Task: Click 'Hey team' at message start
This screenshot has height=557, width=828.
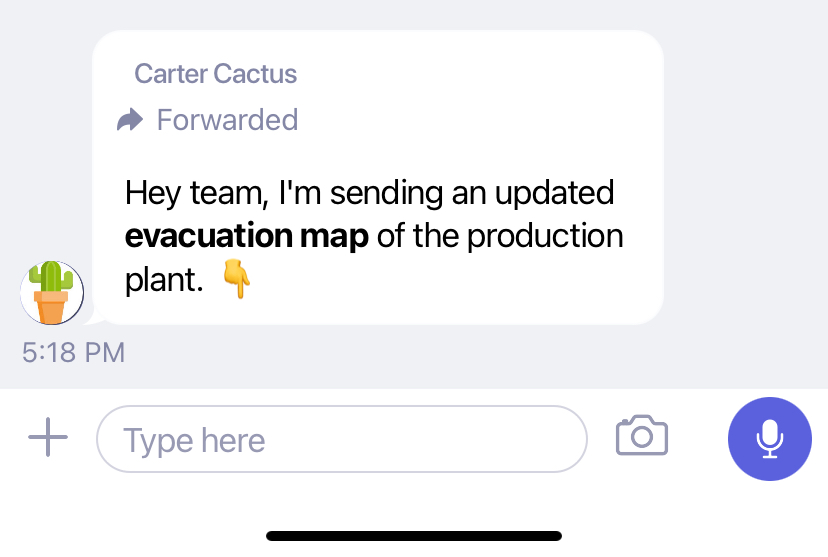Action: tap(194, 194)
